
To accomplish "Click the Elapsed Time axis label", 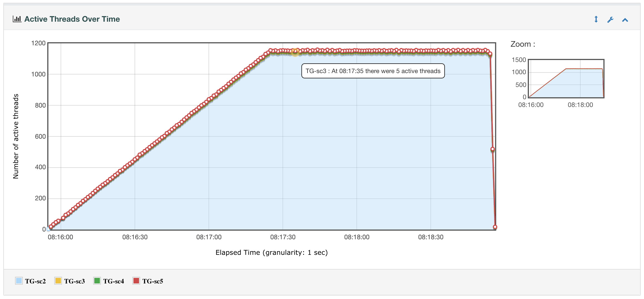I will 271,252.
